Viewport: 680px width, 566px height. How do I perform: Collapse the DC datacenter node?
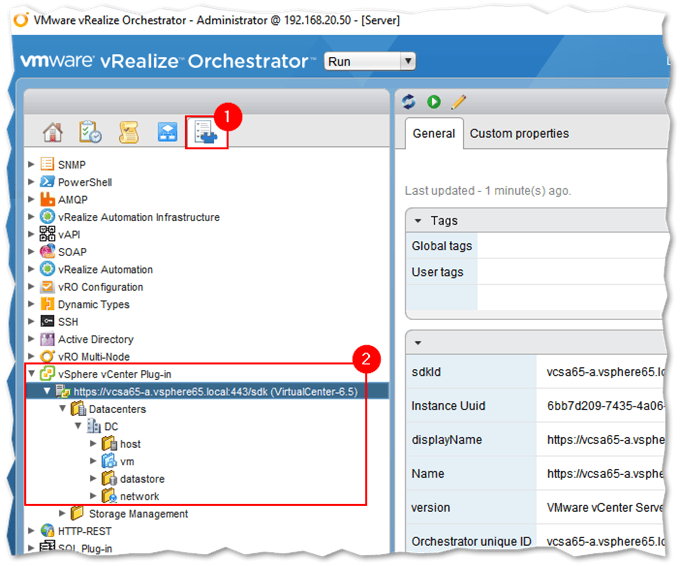tap(78, 425)
